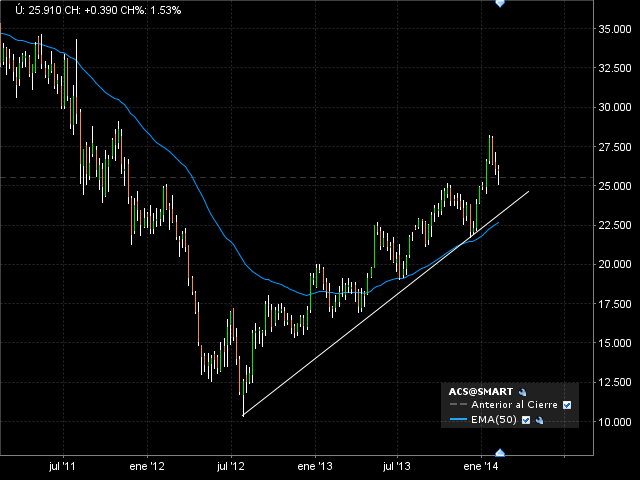Click the 27.500 price axis label
The width and height of the screenshot is (640, 480).
coord(615,147)
